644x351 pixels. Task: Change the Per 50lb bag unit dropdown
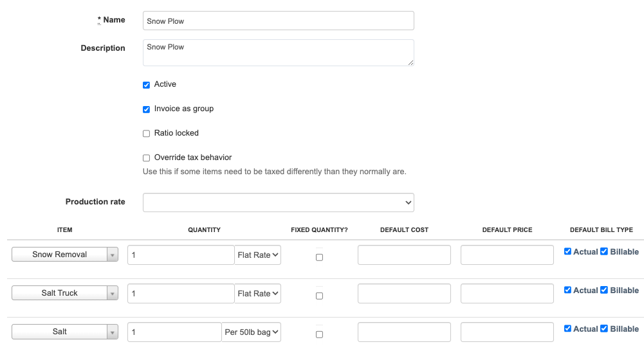(x=252, y=332)
